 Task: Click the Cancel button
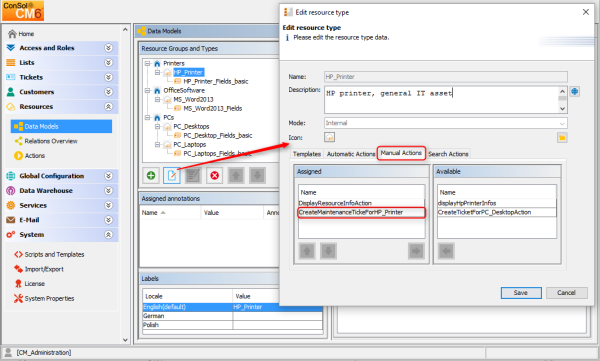pos(566,293)
